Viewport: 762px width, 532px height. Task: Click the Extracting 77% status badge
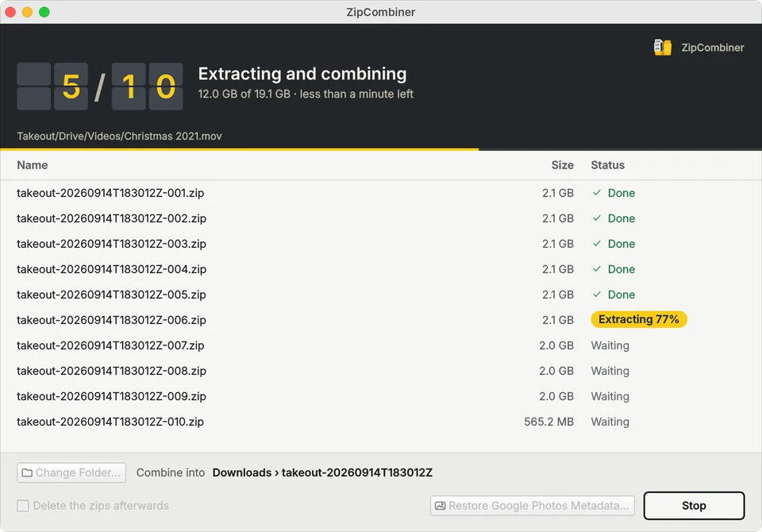pos(638,319)
